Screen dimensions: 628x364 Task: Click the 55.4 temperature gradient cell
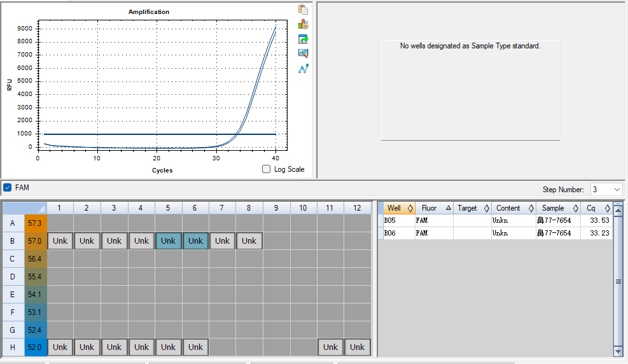pyautogui.click(x=35, y=276)
